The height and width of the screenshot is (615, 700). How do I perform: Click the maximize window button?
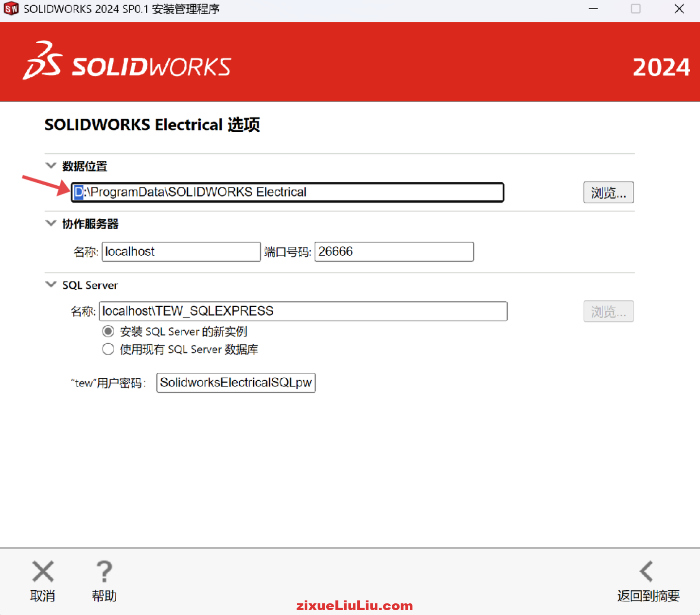pos(636,9)
